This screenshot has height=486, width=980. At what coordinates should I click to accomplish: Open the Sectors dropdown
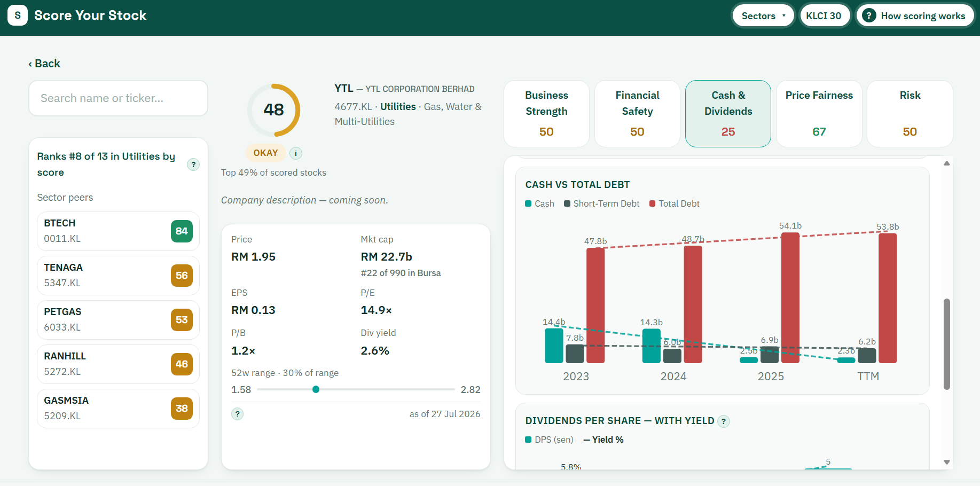point(763,16)
